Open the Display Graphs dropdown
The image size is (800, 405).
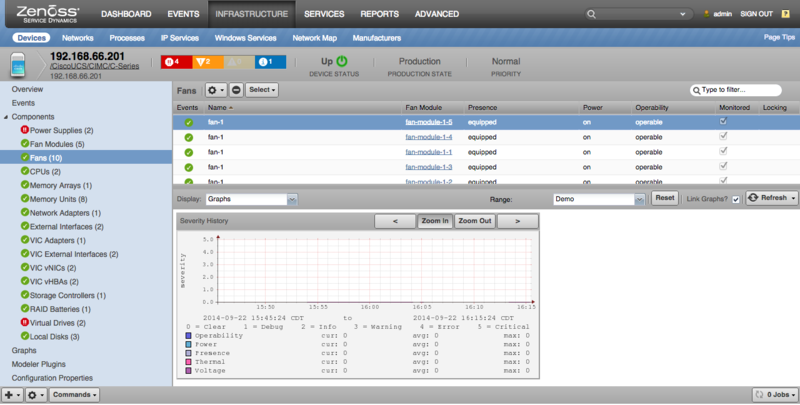pos(252,199)
